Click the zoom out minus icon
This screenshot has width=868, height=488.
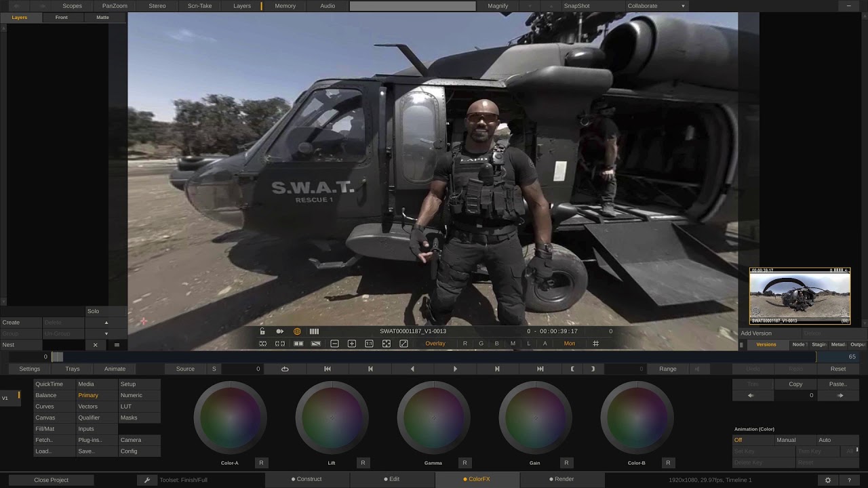(x=334, y=344)
